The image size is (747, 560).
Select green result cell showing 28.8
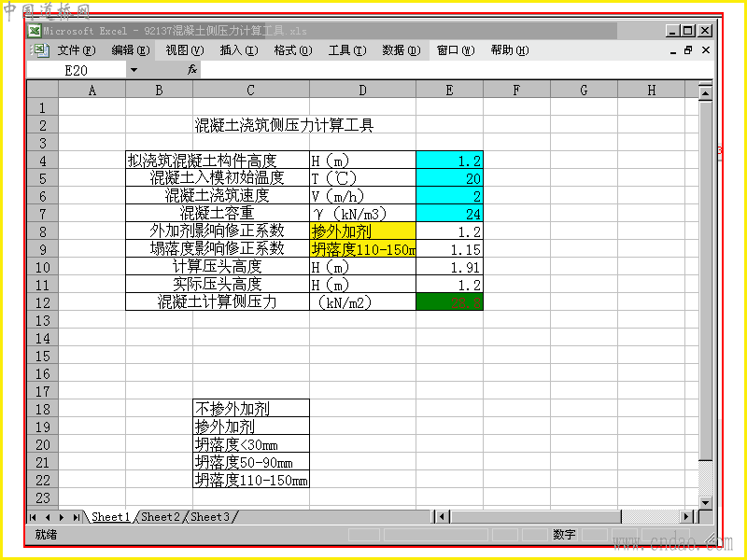coord(450,301)
